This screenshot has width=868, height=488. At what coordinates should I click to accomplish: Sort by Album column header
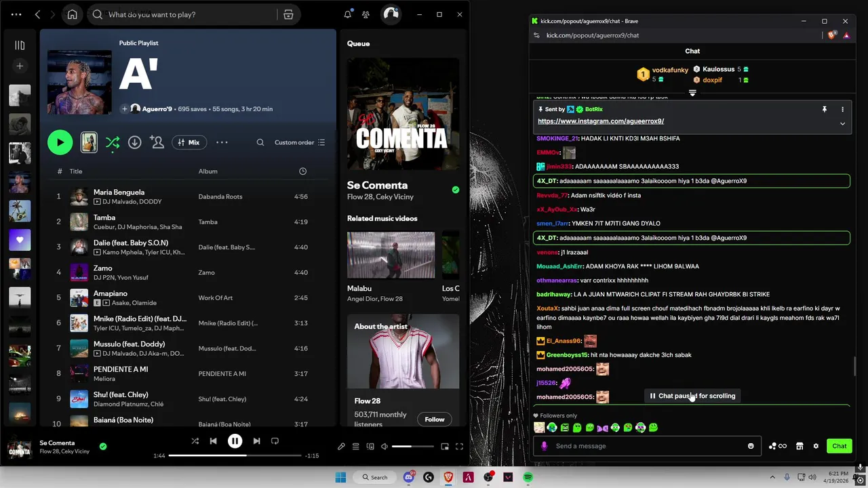point(208,171)
